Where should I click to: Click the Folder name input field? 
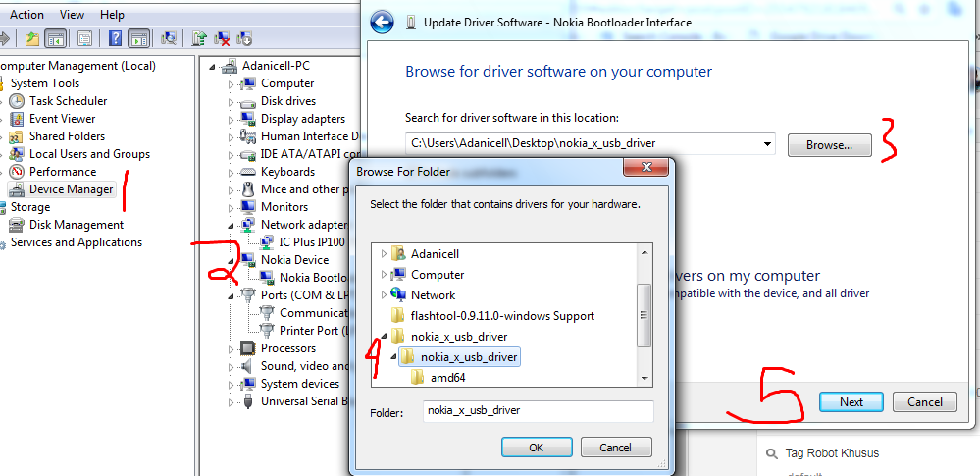point(539,411)
